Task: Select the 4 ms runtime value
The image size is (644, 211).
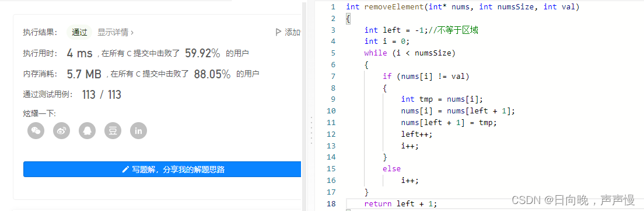Action: [x=80, y=53]
